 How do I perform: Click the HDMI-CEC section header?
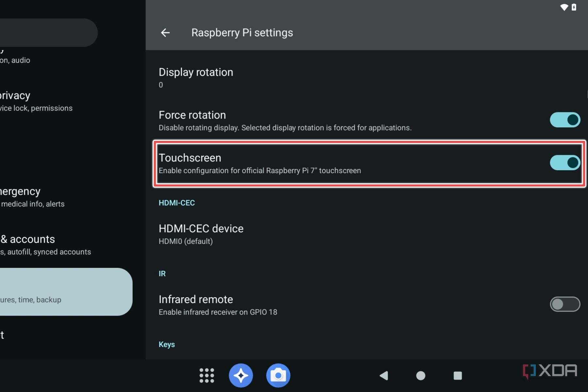[176, 203]
